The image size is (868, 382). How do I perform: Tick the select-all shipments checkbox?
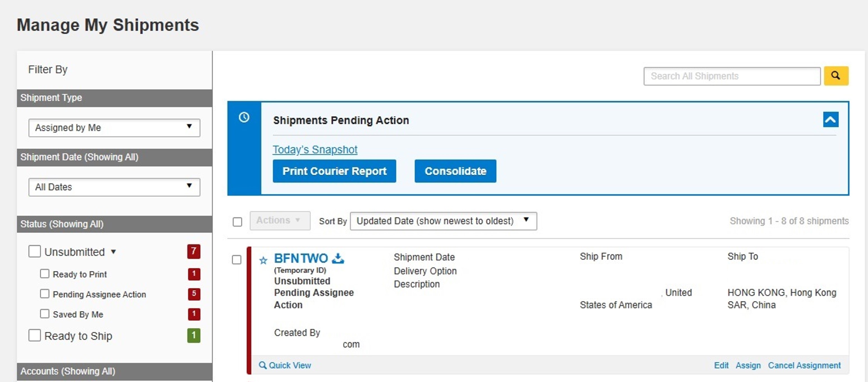(237, 222)
